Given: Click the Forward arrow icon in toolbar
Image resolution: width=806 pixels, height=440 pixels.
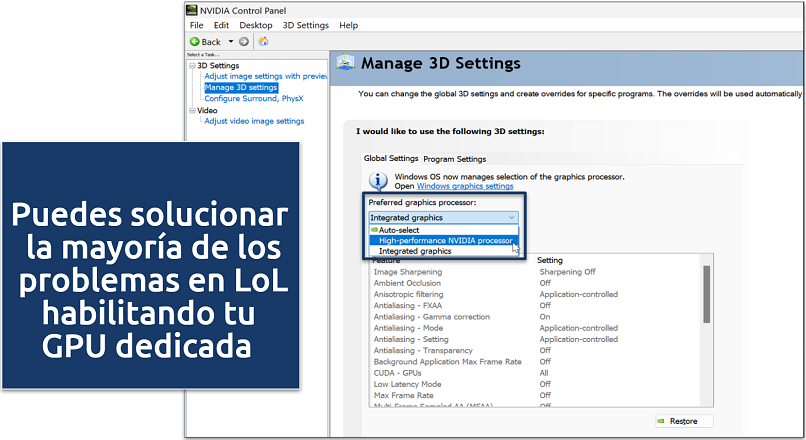Looking at the screenshot, I should click(243, 42).
